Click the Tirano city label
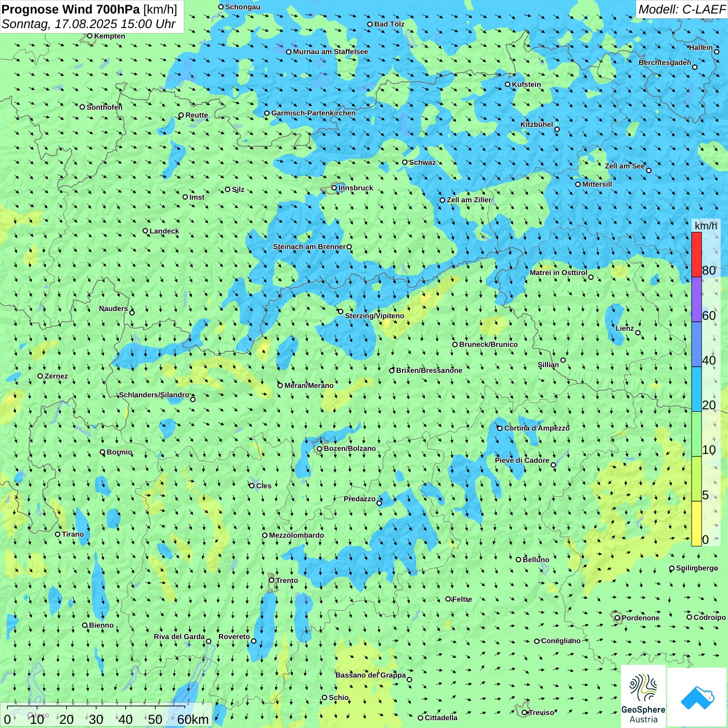The image size is (728, 728). click(x=73, y=534)
